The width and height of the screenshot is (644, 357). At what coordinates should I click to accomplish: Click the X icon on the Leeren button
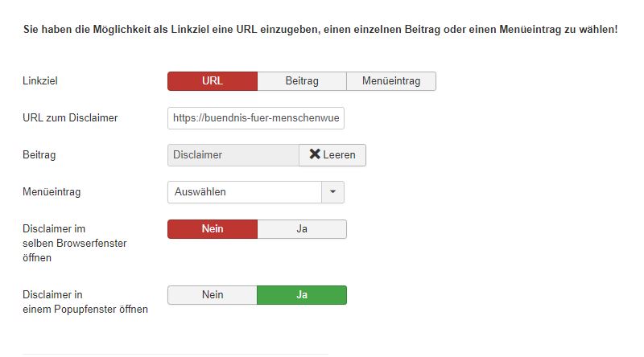pyautogui.click(x=315, y=155)
